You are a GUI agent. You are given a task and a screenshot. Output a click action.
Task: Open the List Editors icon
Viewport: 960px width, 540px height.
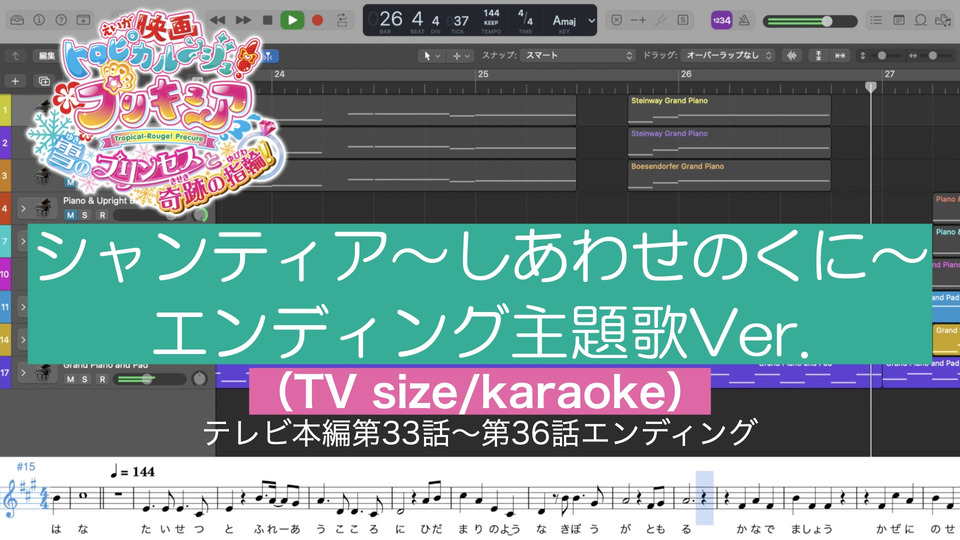coord(877,20)
